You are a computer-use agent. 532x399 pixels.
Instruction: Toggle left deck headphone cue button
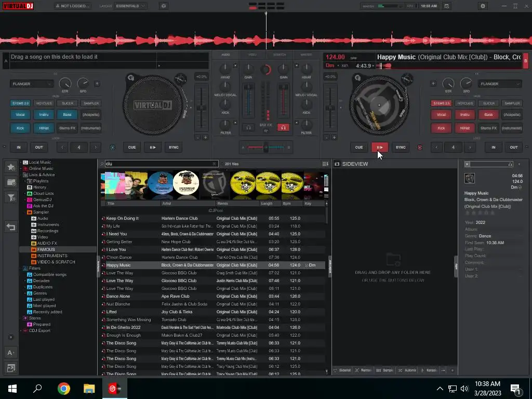point(248,127)
